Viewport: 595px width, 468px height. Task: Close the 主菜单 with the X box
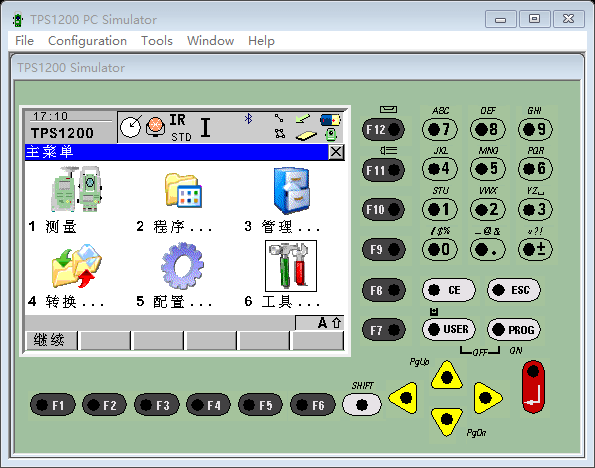(x=336, y=152)
